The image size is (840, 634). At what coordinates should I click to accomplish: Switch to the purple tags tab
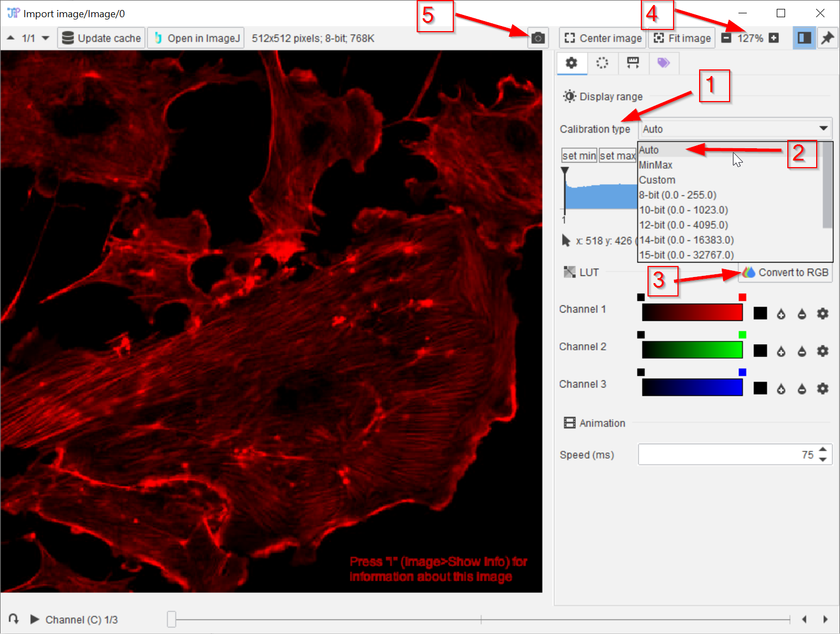pos(663,63)
